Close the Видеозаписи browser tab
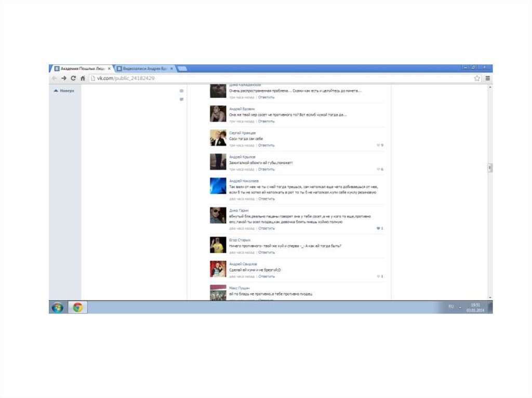532x398 pixels. click(172, 68)
